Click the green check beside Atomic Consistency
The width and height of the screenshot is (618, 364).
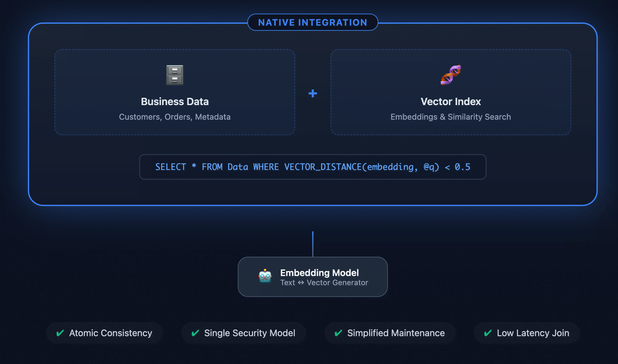point(60,333)
